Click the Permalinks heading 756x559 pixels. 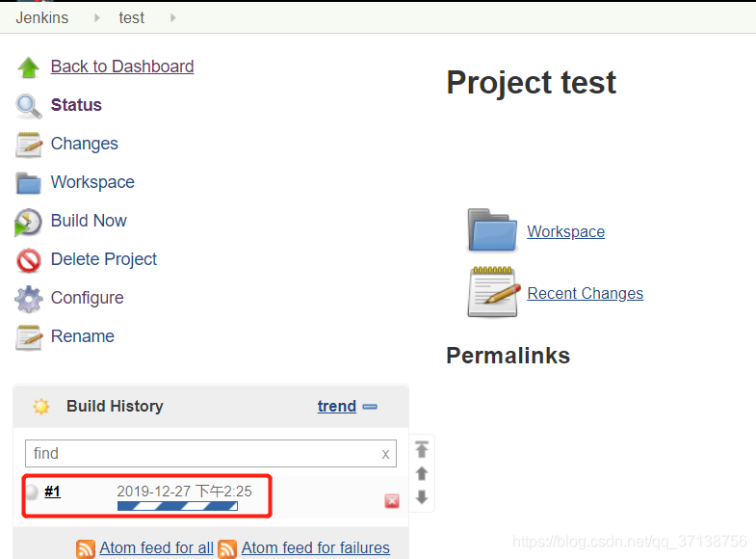click(508, 356)
